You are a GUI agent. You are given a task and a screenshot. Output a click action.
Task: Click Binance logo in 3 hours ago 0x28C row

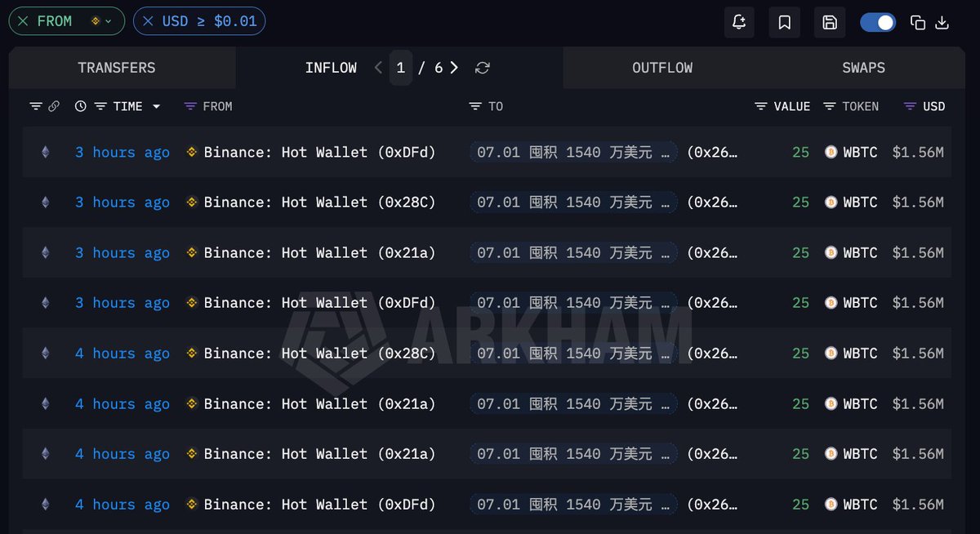[x=192, y=202]
